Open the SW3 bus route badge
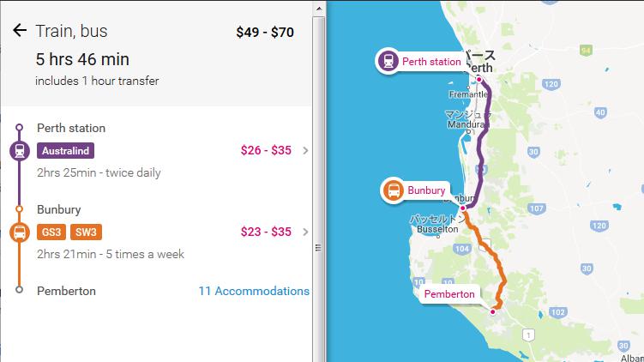Image resolution: width=644 pixels, height=362 pixels. pyautogui.click(x=86, y=232)
